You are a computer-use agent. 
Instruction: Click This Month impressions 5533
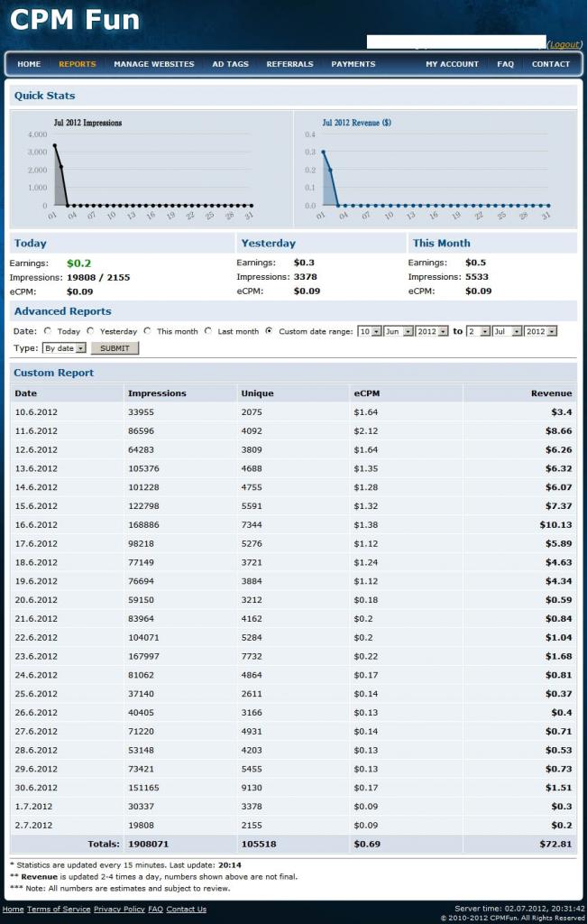476,277
